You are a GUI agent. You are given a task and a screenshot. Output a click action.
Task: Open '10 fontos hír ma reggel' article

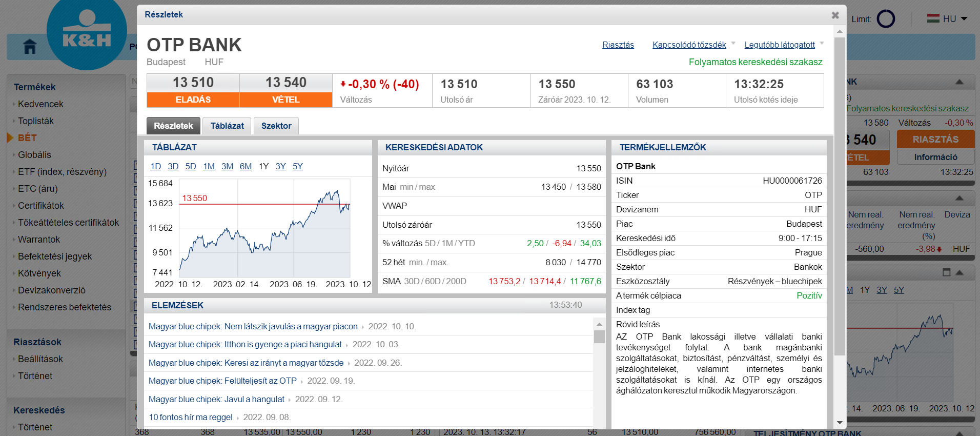click(x=191, y=417)
